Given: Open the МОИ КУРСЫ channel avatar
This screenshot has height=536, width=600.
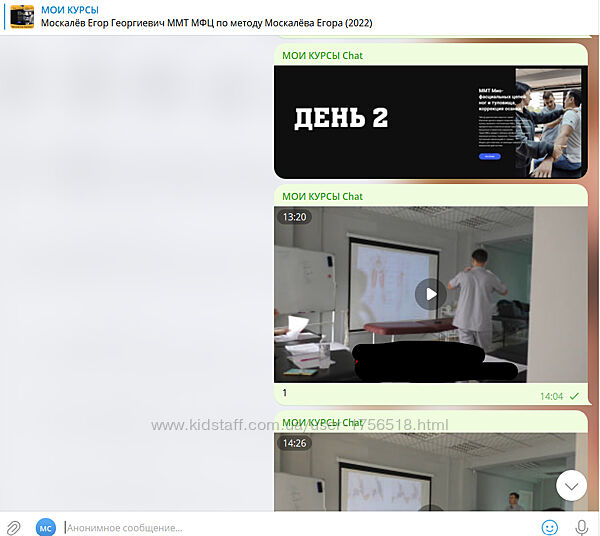Looking at the screenshot, I should coord(22,16).
